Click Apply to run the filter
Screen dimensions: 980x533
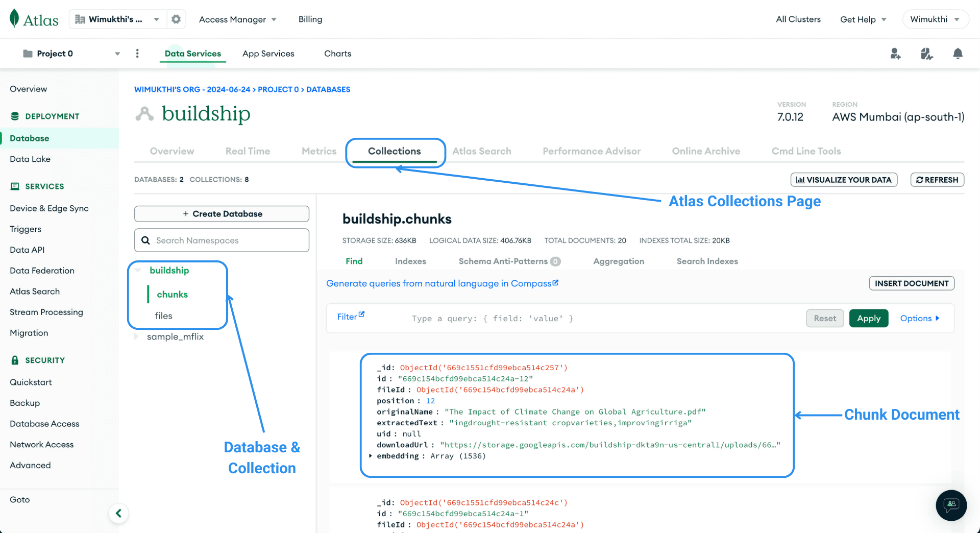pyautogui.click(x=868, y=318)
